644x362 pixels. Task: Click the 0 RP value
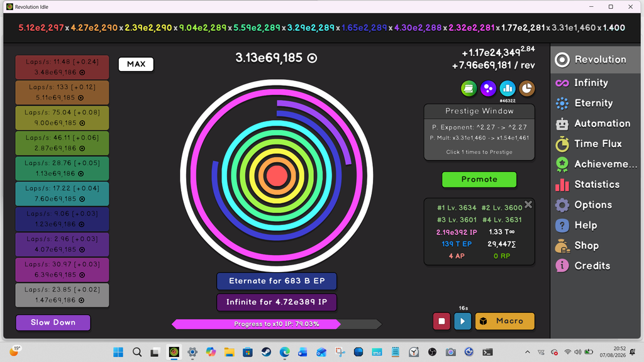[501, 256]
